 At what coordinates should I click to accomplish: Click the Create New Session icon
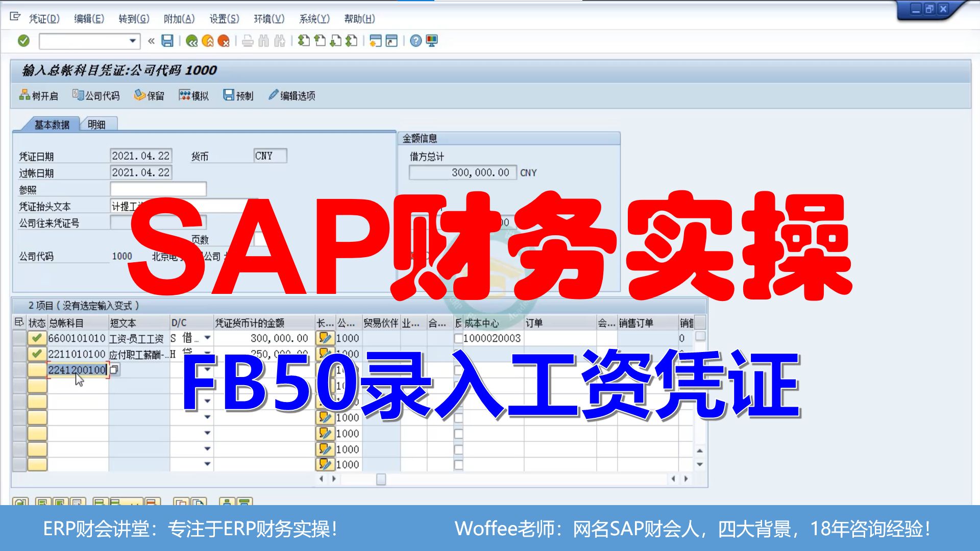pos(376,41)
